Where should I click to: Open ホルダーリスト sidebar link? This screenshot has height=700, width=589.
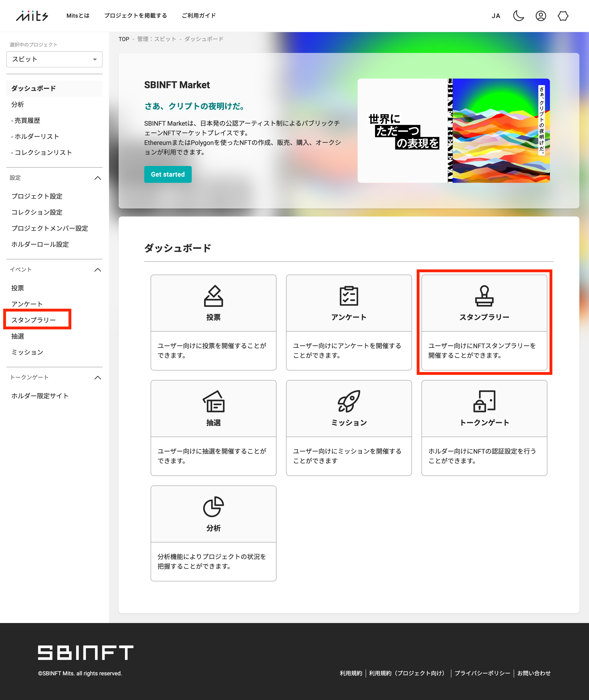(35, 137)
